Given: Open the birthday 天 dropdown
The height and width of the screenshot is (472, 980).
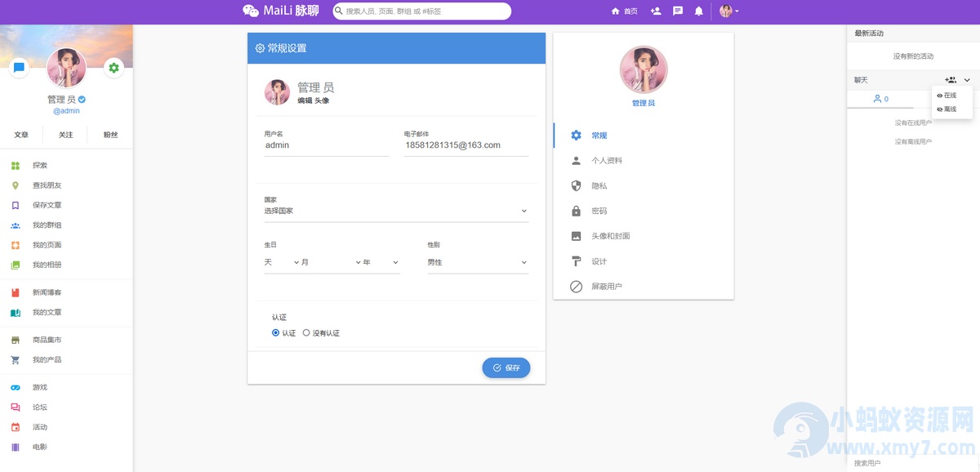Looking at the screenshot, I should point(282,262).
